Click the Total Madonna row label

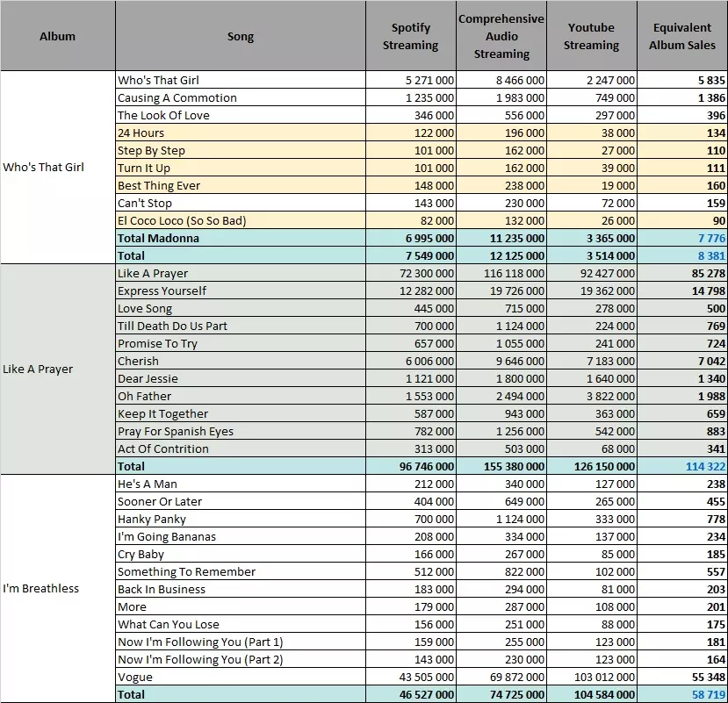pos(241,238)
